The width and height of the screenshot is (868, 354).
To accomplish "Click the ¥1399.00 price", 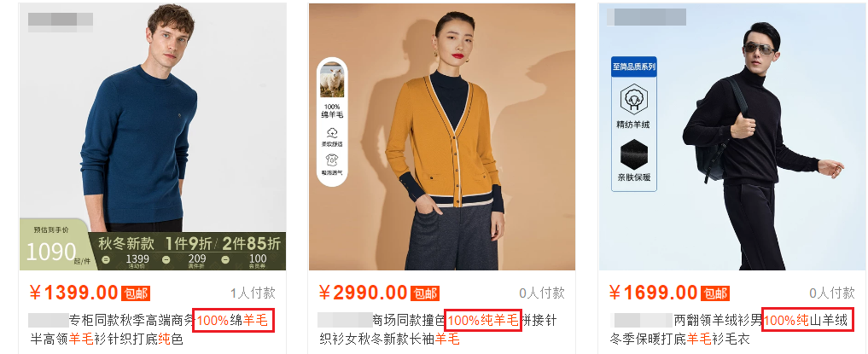I will click(x=74, y=293).
